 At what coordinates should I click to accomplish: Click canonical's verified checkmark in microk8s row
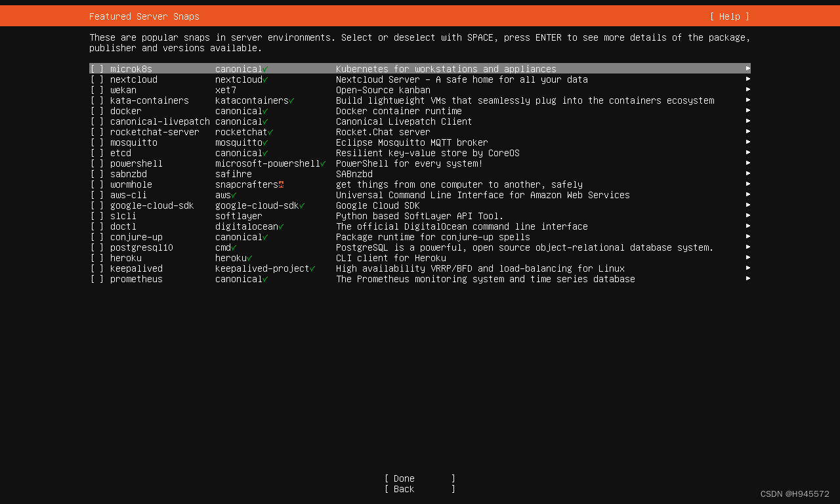[x=265, y=69]
